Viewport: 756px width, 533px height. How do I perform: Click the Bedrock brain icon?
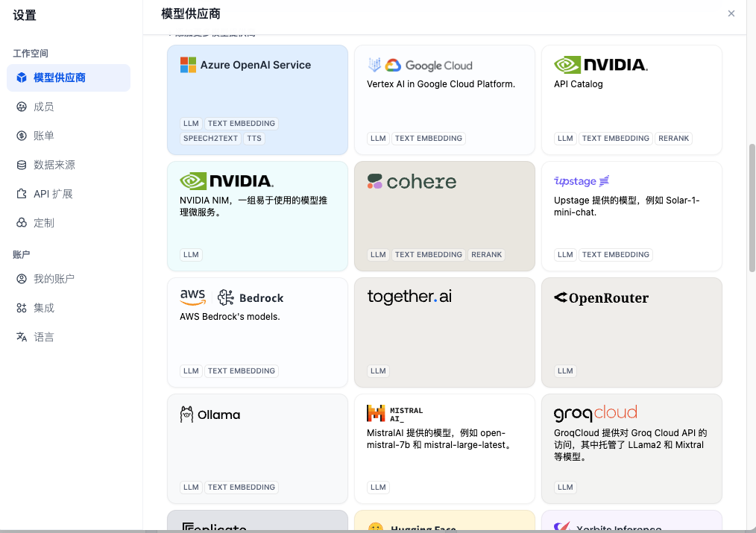[x=225, y=297]
